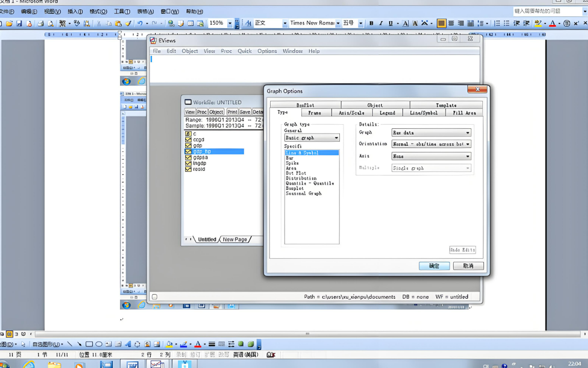Screen dimensions: 588x368
Task: Pick fill color on drawing toolbar
Action: click(170, 344)
